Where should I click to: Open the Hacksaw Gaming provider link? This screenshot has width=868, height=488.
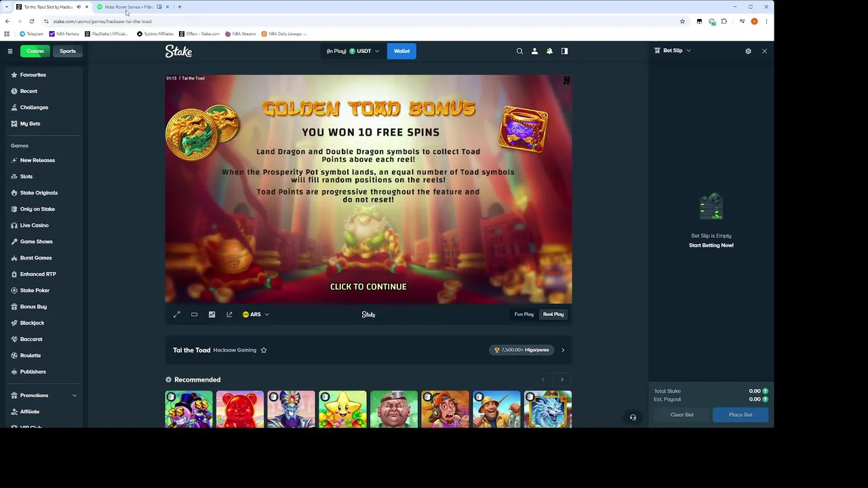pos(235,350)
